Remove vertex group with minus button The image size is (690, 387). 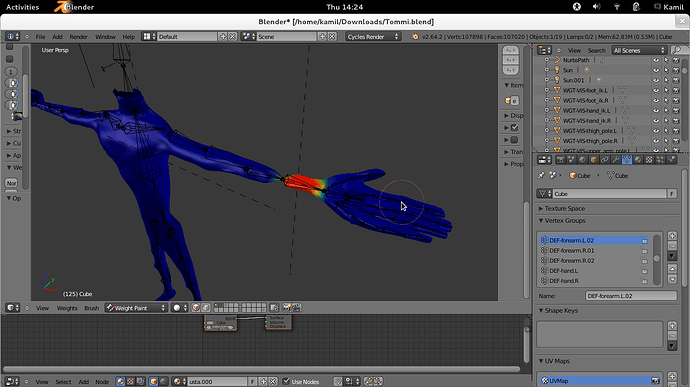coord(672,246)
